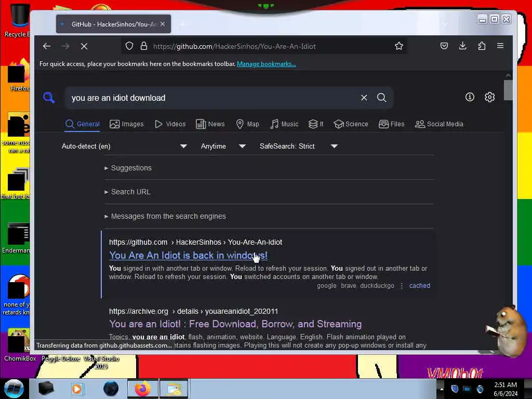Click the site security padlock icon
Viewport: 532px width, 399px height.
[x=144, y=46]
